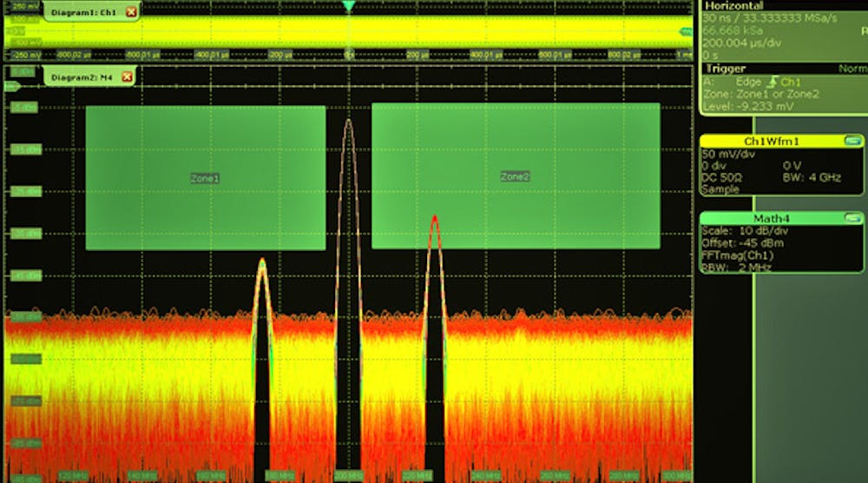Close the Diagram1: Ch1 tab
This screenshot has width=868, height=483.
131,12
